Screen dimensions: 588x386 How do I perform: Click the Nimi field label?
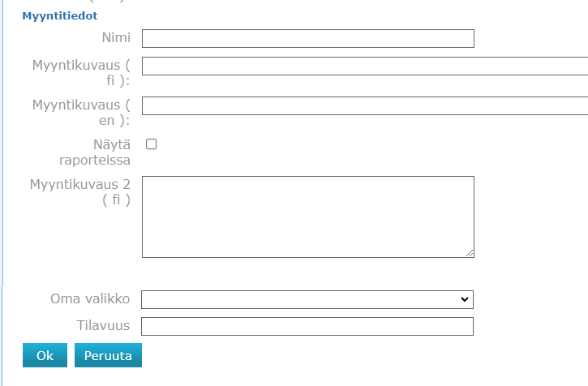(x=116, y=38)
